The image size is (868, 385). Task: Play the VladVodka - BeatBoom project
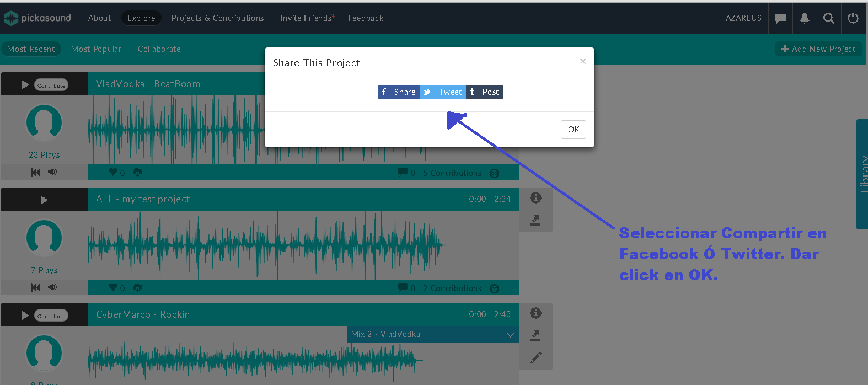(25, 85)
